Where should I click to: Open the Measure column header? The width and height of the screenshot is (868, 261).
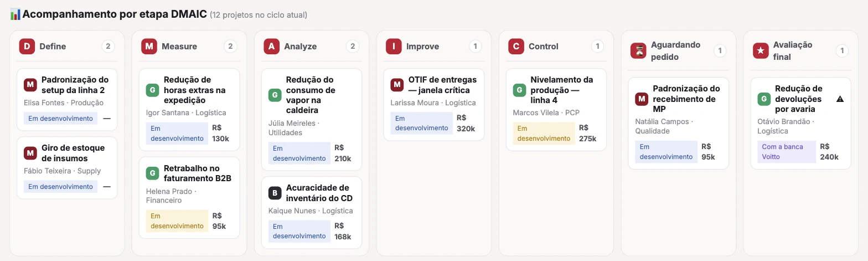pos(189,47)
